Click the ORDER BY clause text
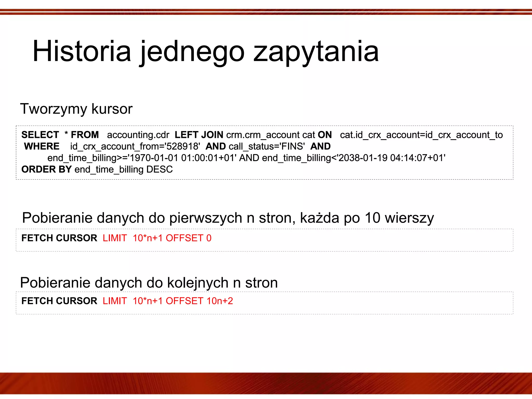 (x=46, y=169)
